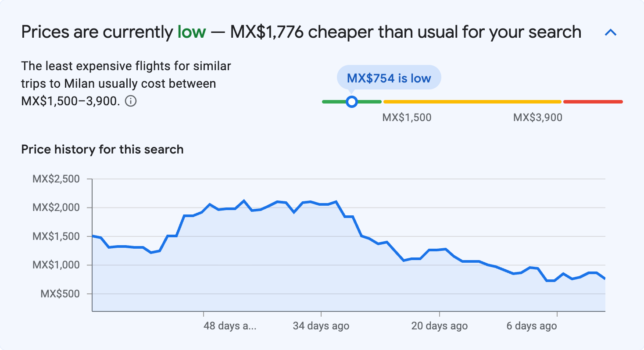644x350 pixels.
Task: Toggle the low price badge display
Action: 388,77
